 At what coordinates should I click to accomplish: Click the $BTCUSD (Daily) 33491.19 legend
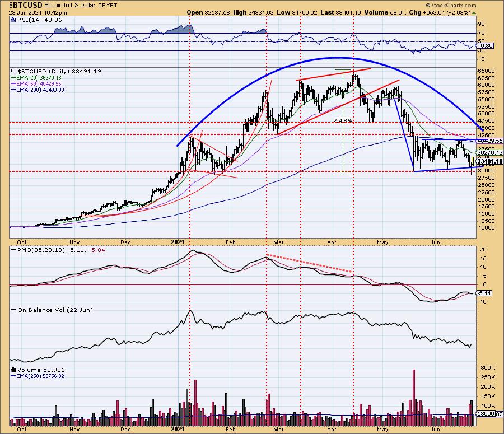pos(59,71)
